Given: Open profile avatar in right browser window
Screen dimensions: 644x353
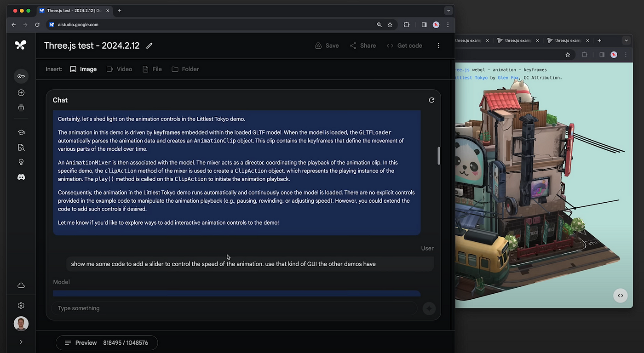Looking at the screenshot, I should [x=614, y=55].
